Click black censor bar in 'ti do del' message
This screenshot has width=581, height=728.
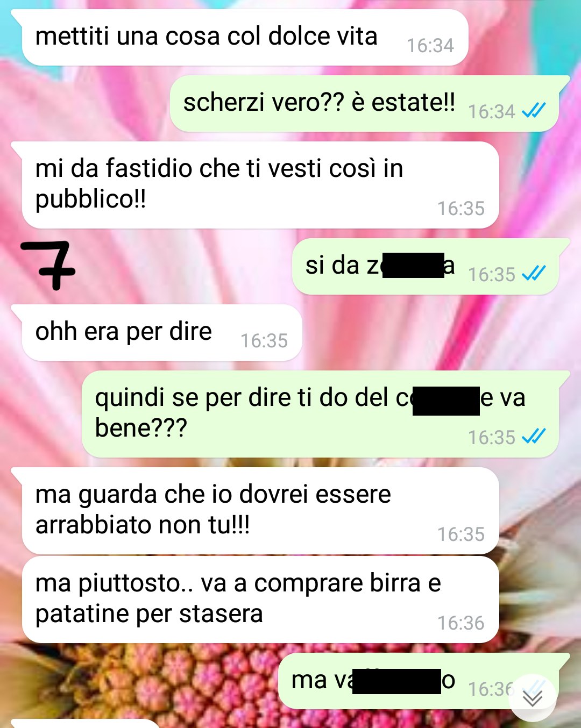pos(446,401)
